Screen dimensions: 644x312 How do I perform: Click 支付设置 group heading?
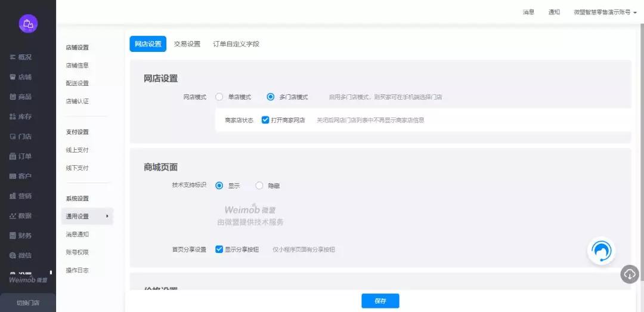coord(77,132)
